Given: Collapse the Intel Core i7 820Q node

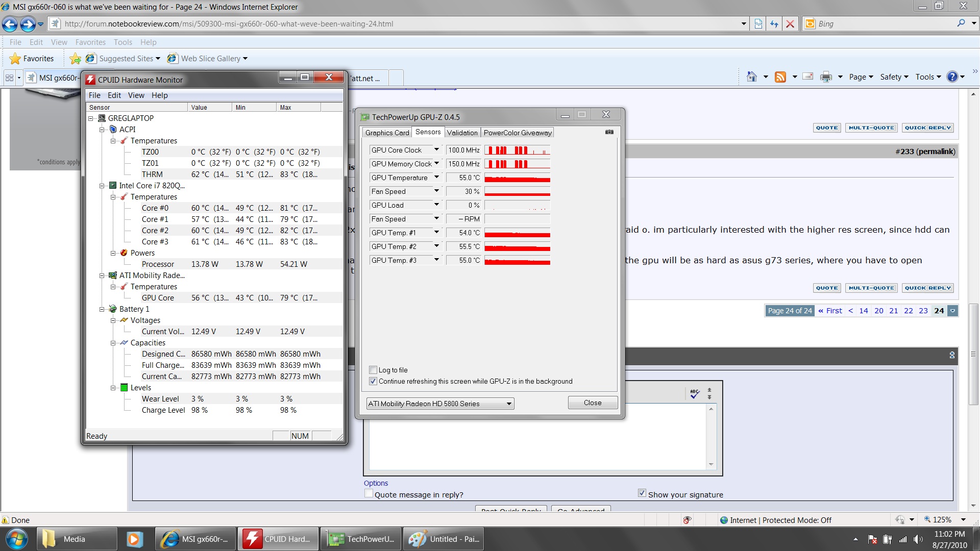Looking at the screenshot, I should click(102, 186).
